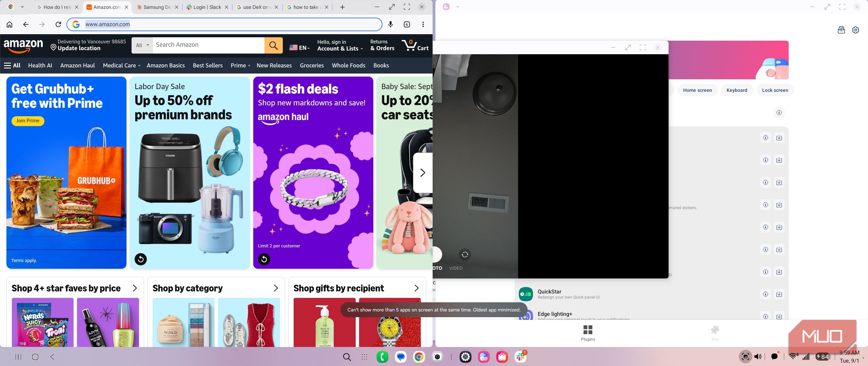868x366 pixels.
Task: Advance carousel with next arrow
Action: (x=422, y=173)
